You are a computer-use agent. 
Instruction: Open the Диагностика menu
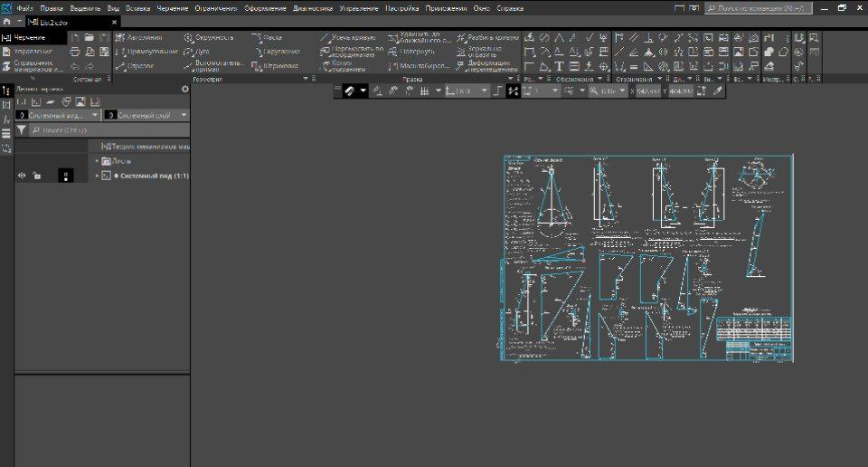point(313,8)
